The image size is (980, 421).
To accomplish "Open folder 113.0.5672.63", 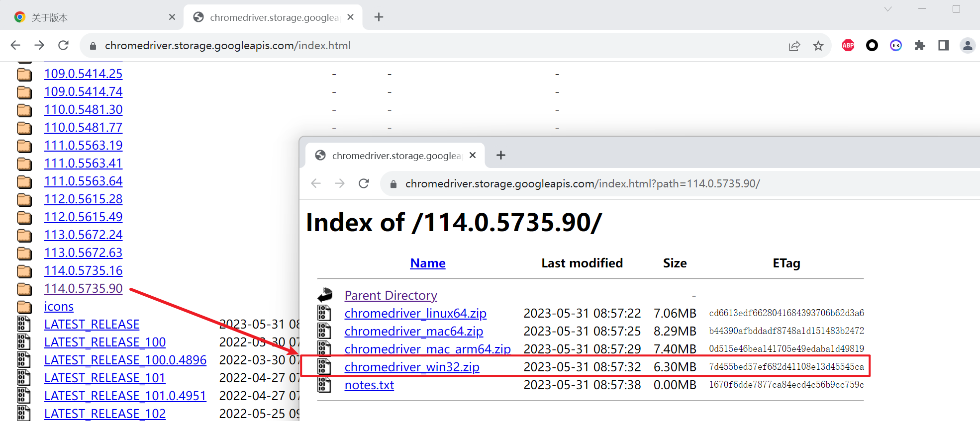I will coord(83,253).
